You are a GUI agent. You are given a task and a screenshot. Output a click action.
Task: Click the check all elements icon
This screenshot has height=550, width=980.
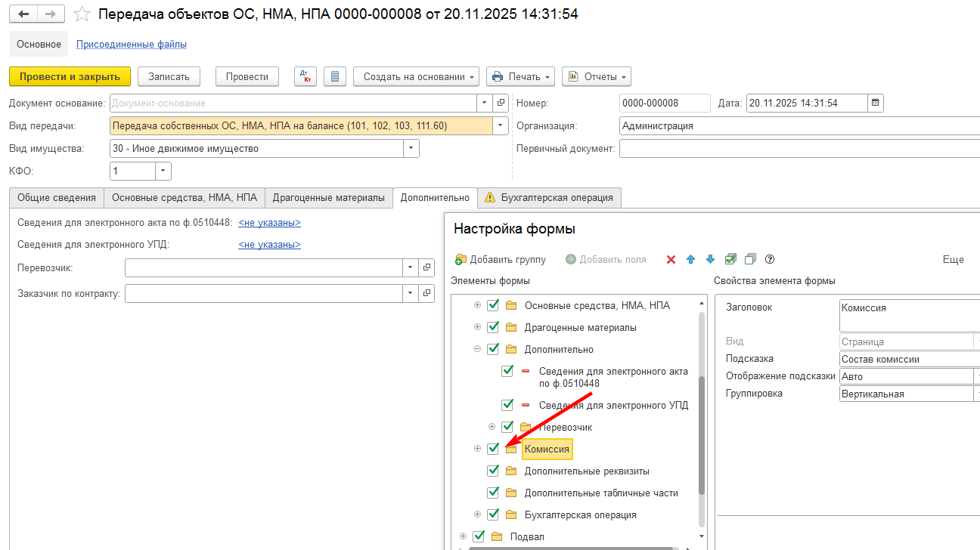[x=730, y=259]
